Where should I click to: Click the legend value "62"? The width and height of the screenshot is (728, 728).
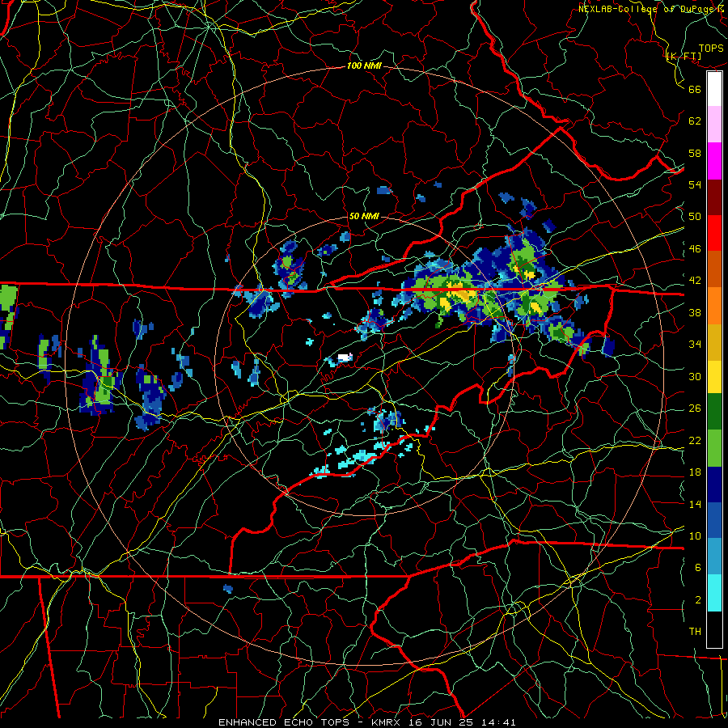pyautogui.click(x=695, y=121)
